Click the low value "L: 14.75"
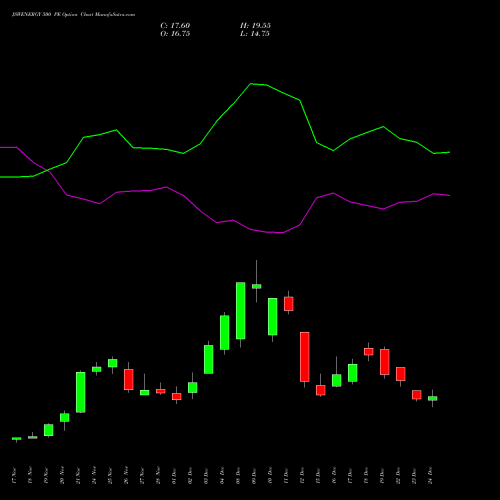This screenshot has height=500, width=500. (x=255, y=34)
